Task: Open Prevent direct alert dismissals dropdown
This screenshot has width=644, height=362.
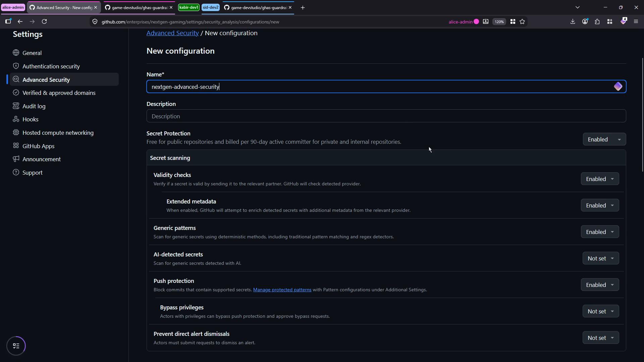Action: point(601,338)
